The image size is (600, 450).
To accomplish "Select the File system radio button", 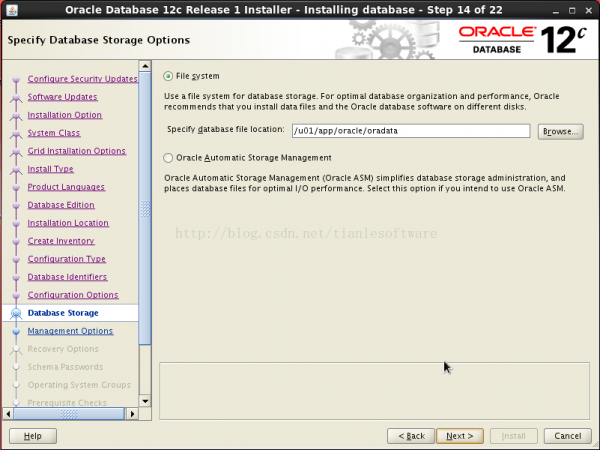I will pyautogui.click(x=168, y=76).
